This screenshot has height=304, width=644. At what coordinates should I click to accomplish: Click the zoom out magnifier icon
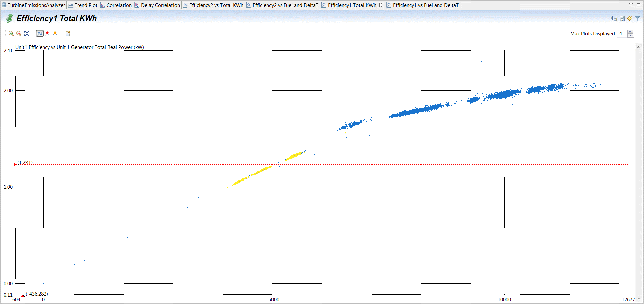pyautogui.click(x=19, y=33)
